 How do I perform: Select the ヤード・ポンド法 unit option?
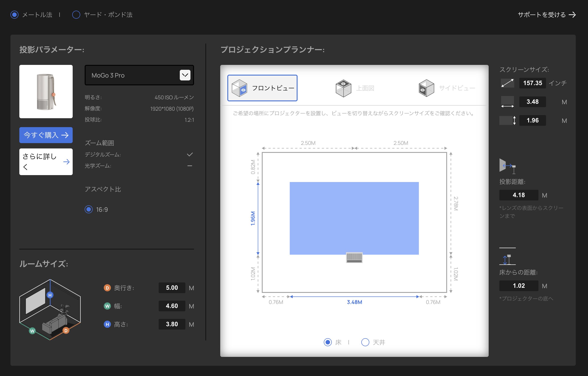coord(76,15)
